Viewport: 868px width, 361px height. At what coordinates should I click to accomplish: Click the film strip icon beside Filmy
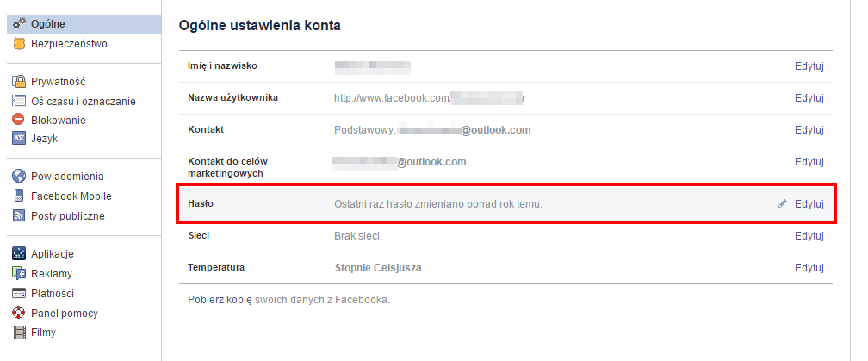coord(19,333)
